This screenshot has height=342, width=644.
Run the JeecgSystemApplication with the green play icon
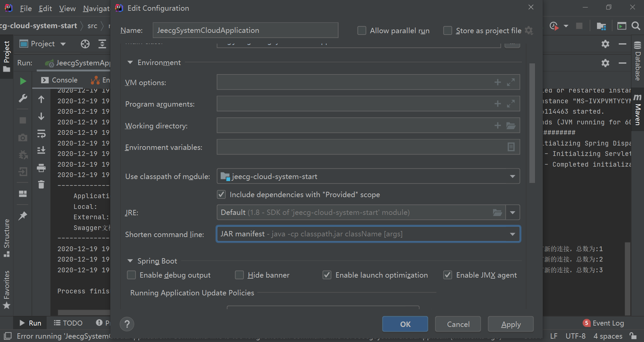(x=22, y=81)
